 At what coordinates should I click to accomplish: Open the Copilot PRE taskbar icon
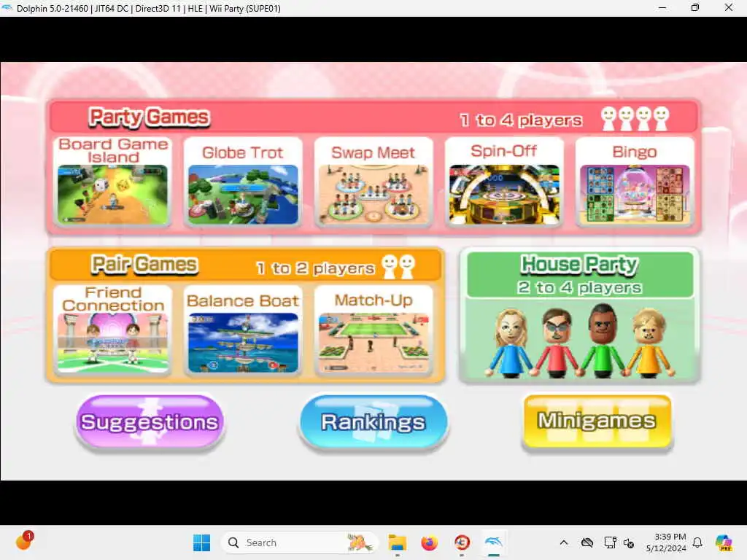click(x=724, y=542)
